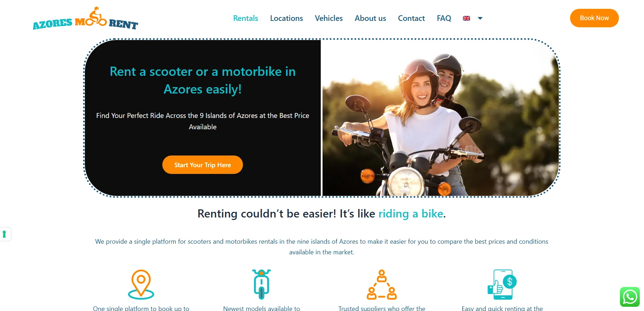644x311 pixels.
Task: Click the 'riding a bike' highlighted text
Action: [x=411, y=214]
